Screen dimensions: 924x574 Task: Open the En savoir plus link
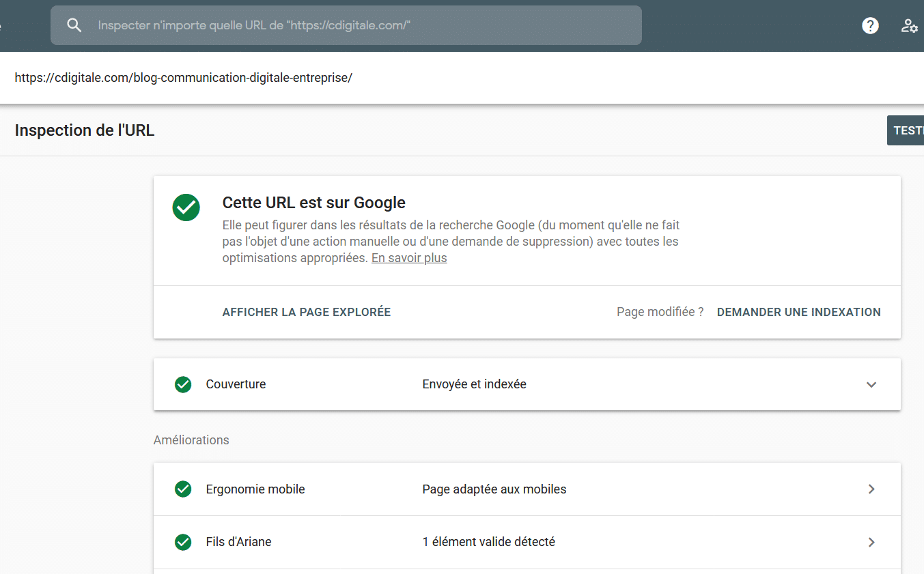[409, 258]
